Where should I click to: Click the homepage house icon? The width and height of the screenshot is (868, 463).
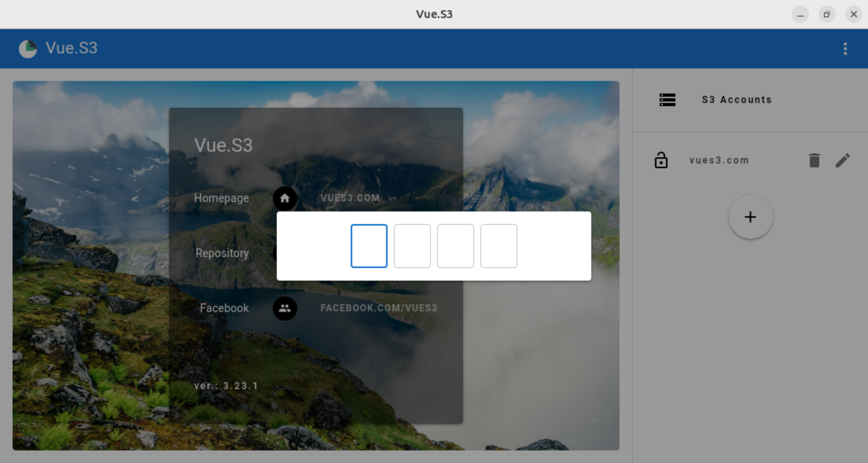click(285, 198)
